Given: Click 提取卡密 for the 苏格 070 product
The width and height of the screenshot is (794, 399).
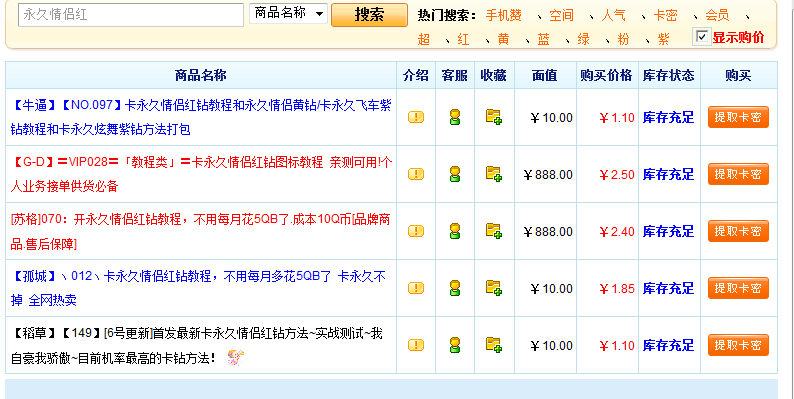Looking at the screenshot, I should pos(738,231).
